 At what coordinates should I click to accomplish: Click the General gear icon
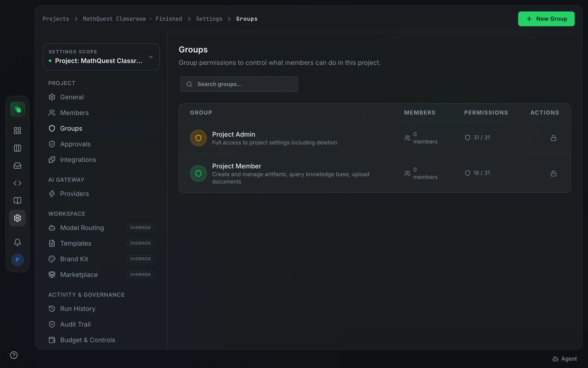52,97
